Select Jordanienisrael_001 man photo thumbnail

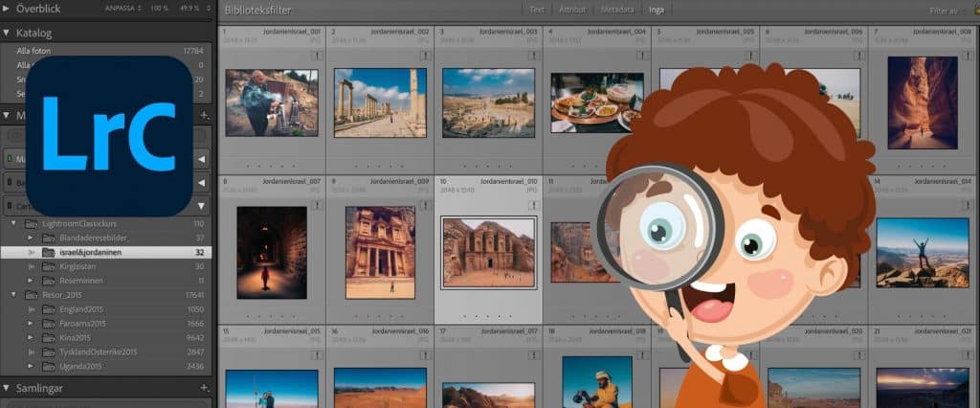tap(272, 102)
